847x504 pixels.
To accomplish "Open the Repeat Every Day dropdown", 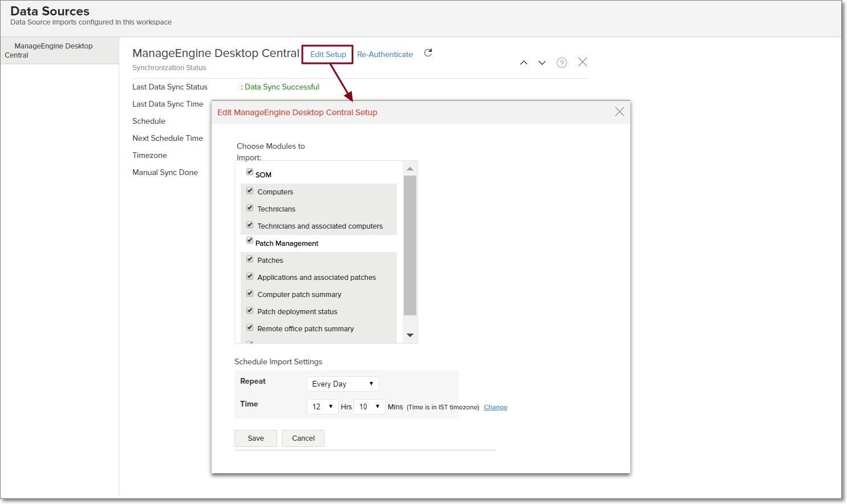I will click(x=343, y=384).
